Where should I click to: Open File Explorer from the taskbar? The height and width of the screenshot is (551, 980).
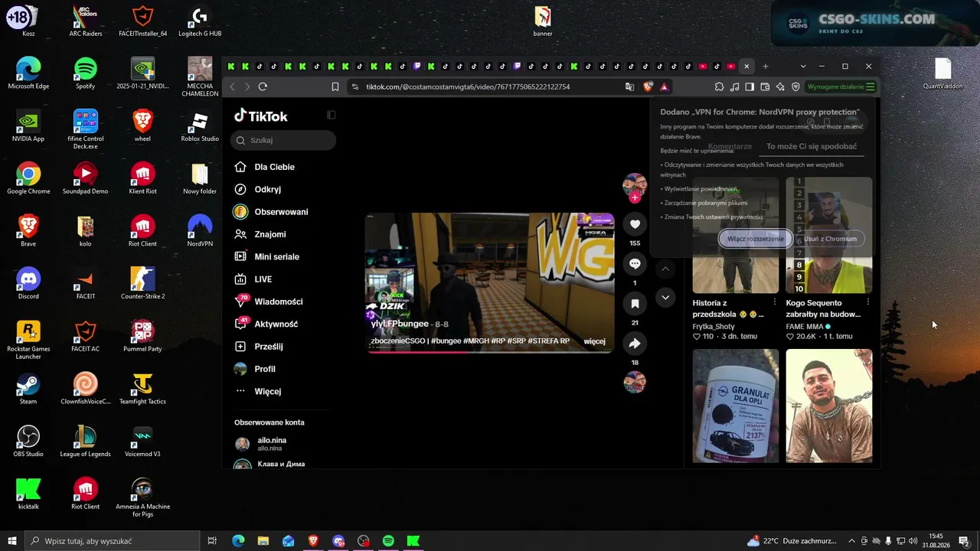(x=263, y=541)
